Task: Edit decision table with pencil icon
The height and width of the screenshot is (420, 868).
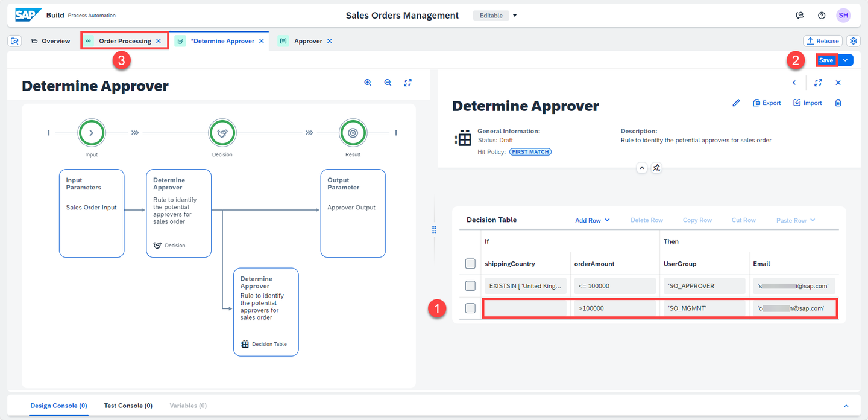Action: (x=736, y=103)
